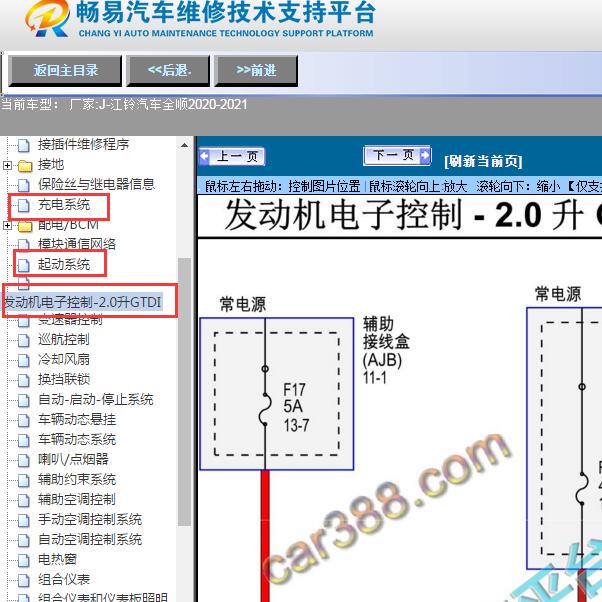Open 手动空调控制系统 entry
The width and height of the screenshot is (602, 602).
tap(90, 519)
